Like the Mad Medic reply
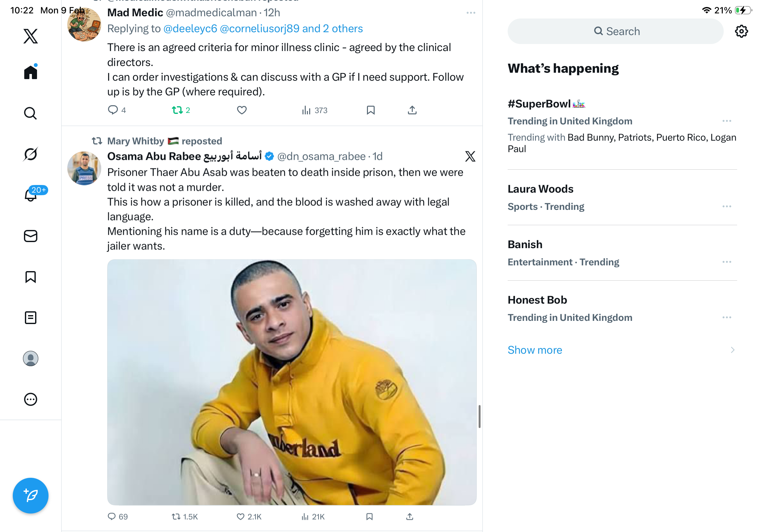The image size is (762, 532). 242,110
